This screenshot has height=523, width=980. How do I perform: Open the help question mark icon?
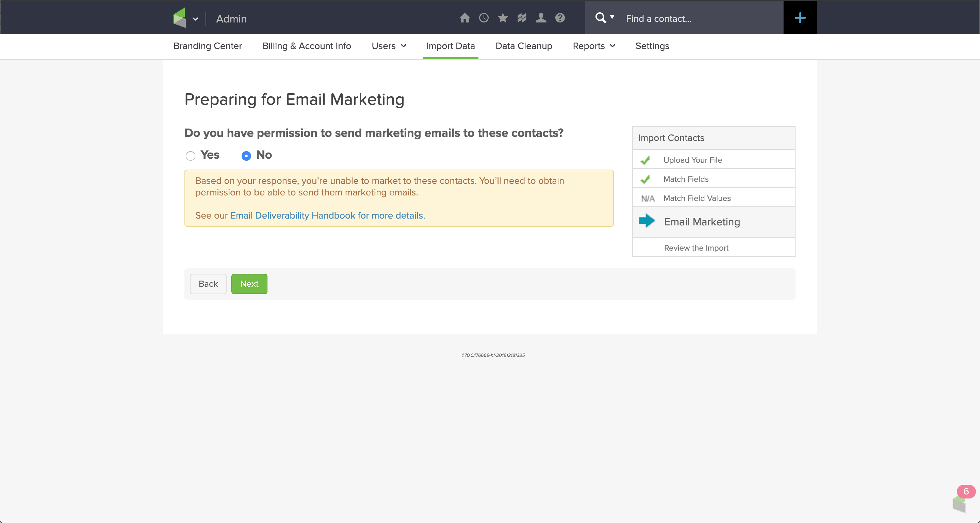click(560, 18)
